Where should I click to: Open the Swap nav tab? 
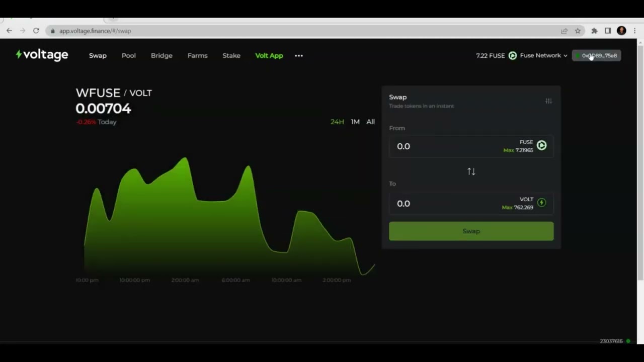(98, 55)
